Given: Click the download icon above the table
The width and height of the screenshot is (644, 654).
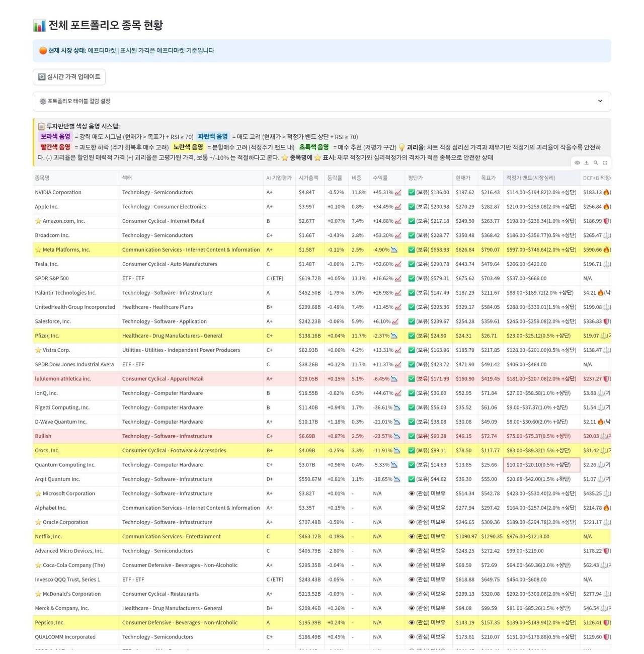Looking at the screenshot, I should pos(586,162).
